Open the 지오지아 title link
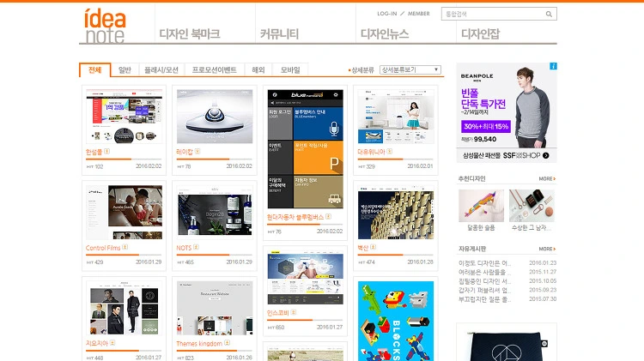This screenshot has width=644, height=361. [97, 343]
